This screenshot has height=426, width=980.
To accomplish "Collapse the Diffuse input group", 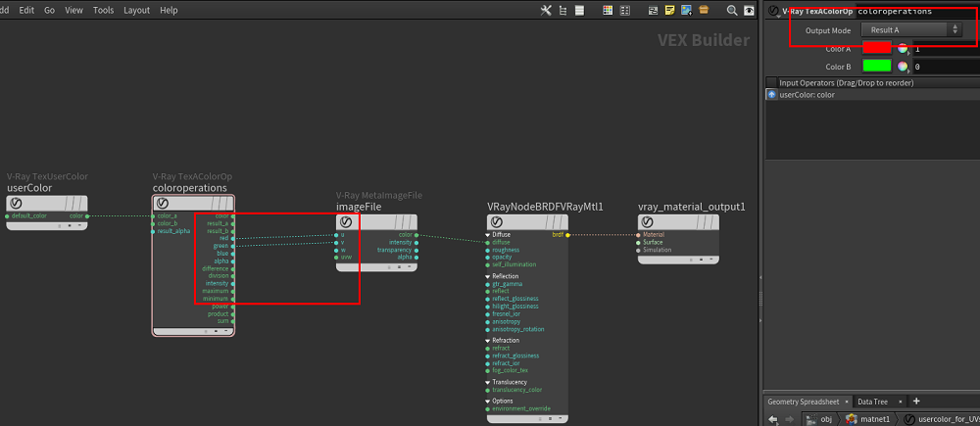I will point(487,235).
